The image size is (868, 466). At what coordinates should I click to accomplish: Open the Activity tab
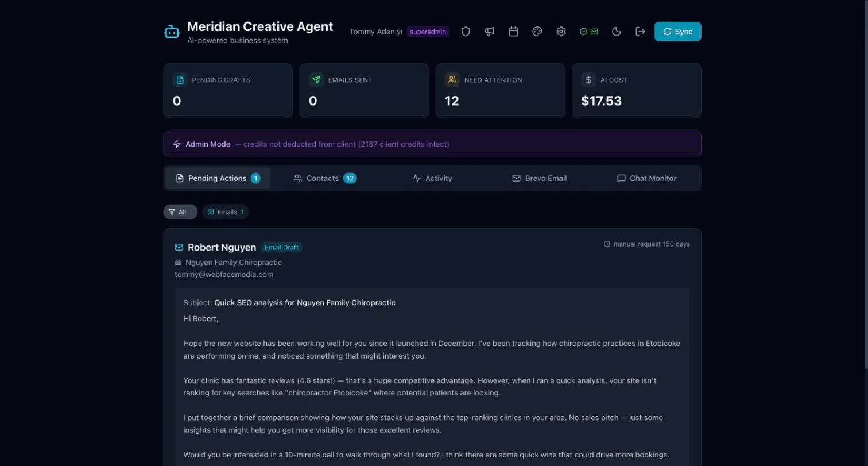point(432,178)
